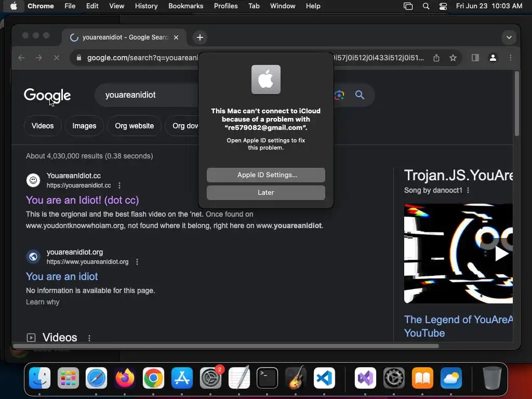This screenshot has height=399, width=532.
Task: Open options next to Song by danooct1
Action: pyautogui.click(x=468, y=190)
